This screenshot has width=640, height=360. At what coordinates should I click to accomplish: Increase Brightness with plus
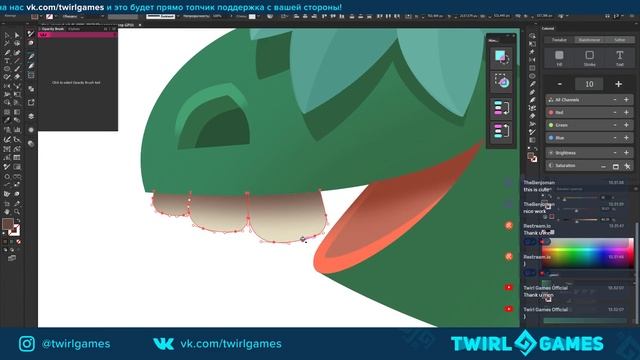(626, 153)
